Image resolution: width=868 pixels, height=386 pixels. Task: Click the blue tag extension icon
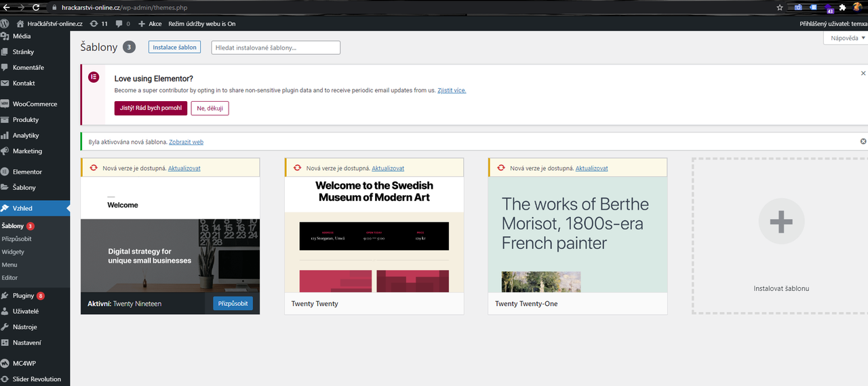point(814,7)
